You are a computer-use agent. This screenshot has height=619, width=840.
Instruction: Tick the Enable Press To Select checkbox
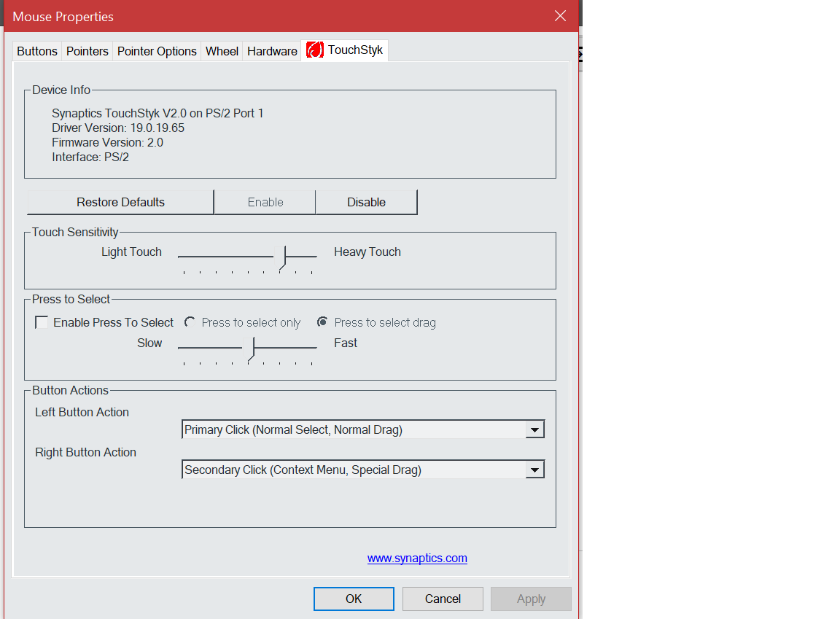42,322
